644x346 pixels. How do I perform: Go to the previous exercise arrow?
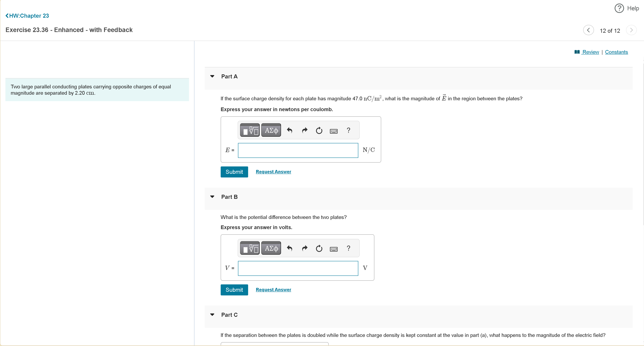[588, 30]
